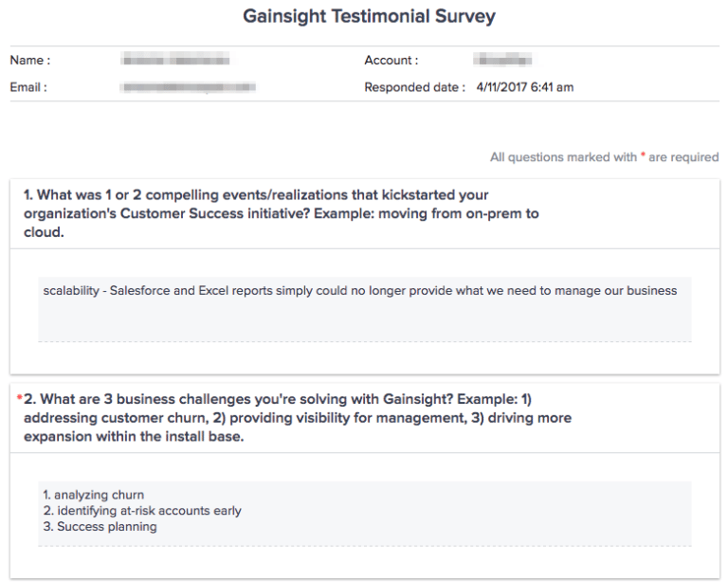Select the 4/11/2017 6:41 am date value

coord(525,87)
